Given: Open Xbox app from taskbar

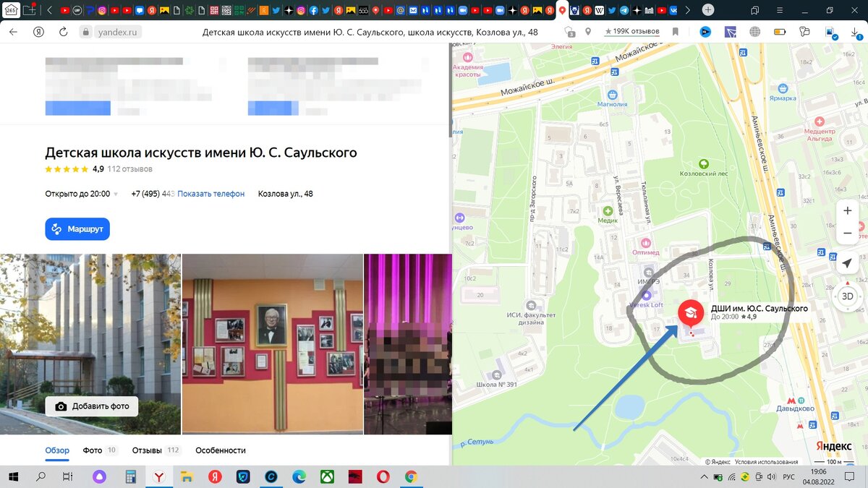Looking at the screenshot, I should [327, 476].
